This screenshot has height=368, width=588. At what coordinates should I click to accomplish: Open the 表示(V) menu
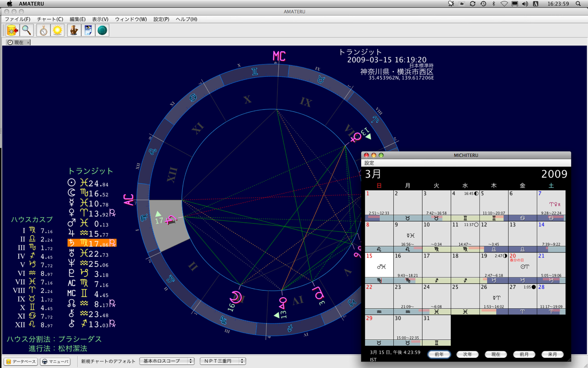coord(100,19)
